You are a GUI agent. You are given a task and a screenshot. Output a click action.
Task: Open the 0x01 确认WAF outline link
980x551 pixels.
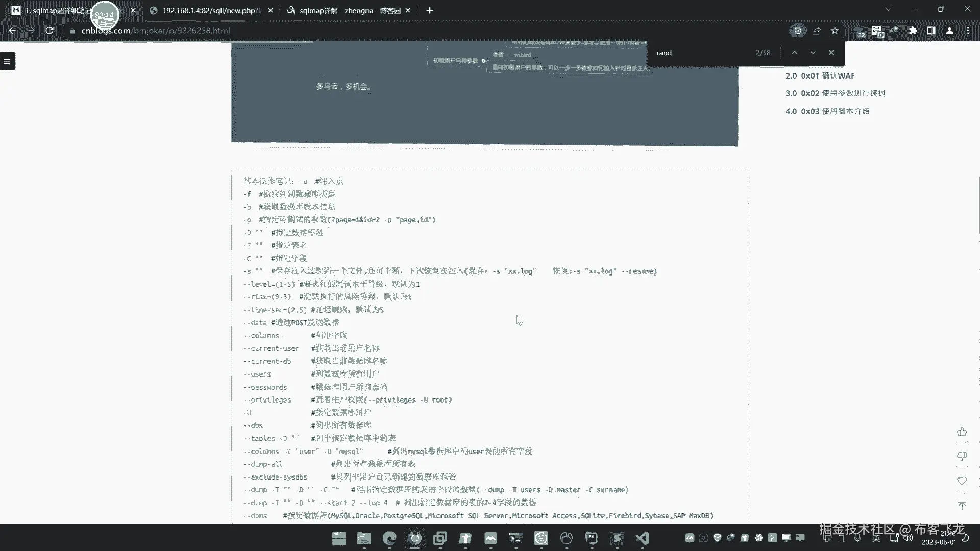(827, 76)
